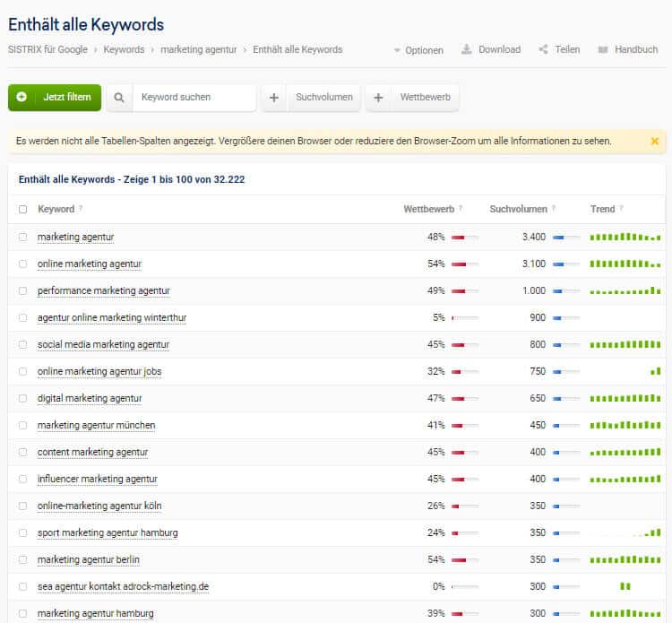
Task: Open keyword influencer marketing agentur
Action: click(x=98, y=480)
